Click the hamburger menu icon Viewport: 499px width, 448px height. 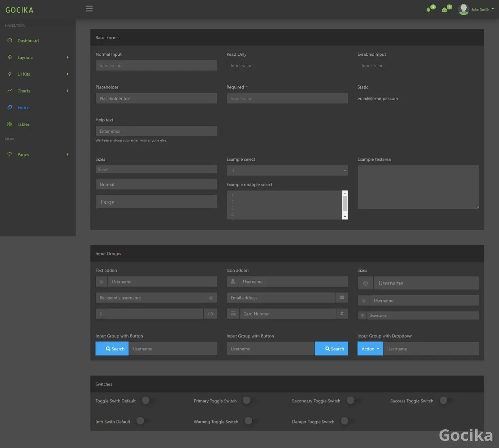coord(89,9)
